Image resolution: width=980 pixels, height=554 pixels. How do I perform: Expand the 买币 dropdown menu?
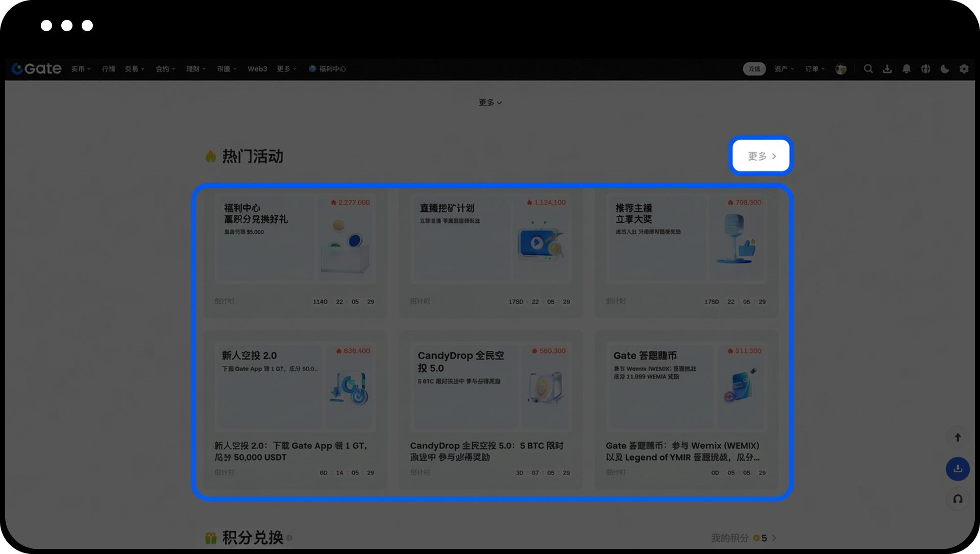tap(81, 69)
